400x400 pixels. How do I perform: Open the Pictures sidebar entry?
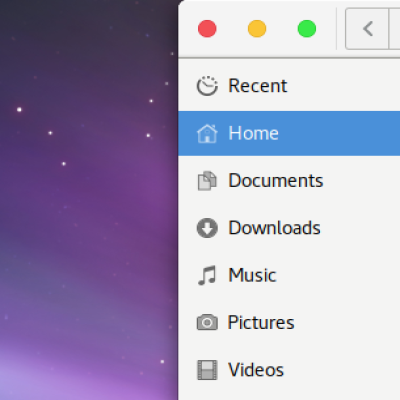click(x=289, y=323)
